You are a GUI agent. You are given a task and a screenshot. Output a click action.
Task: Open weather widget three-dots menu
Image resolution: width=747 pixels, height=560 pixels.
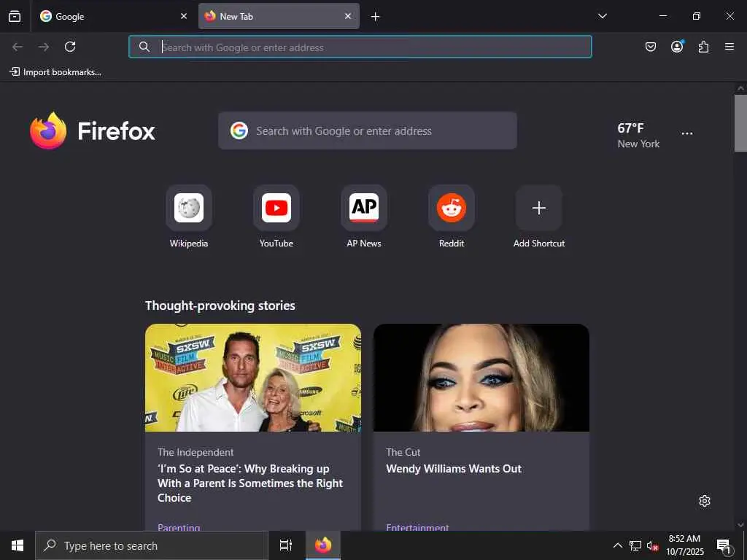click(687, 134)
